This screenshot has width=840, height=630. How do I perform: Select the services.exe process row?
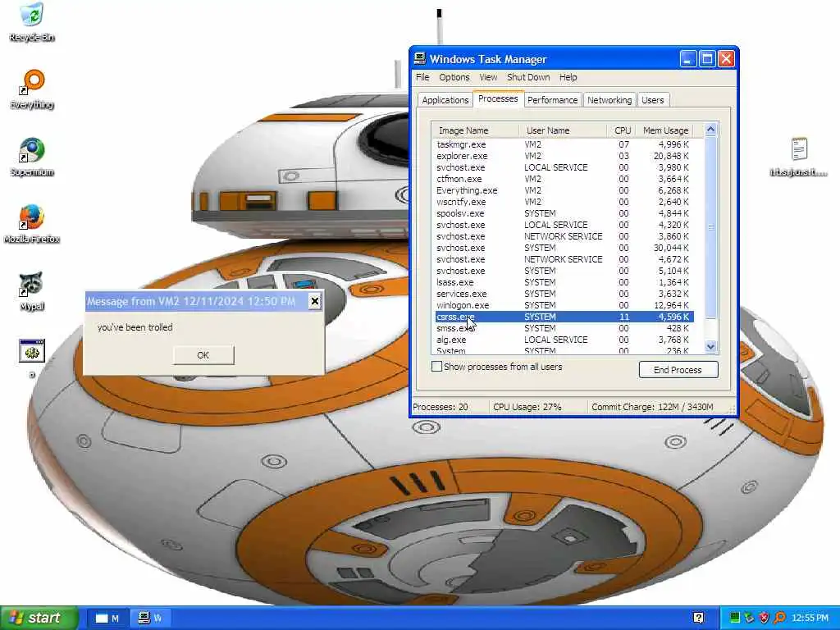click(564, 294)
